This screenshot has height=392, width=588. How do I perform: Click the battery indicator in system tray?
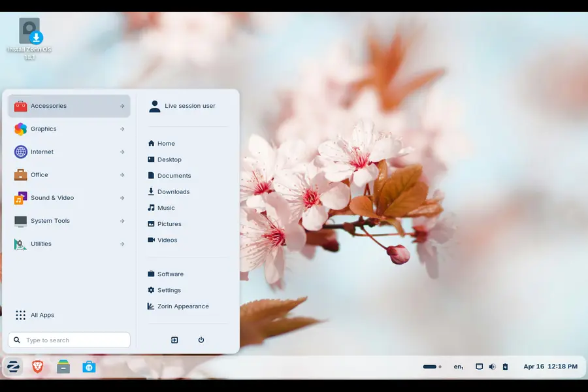(505, 367)
